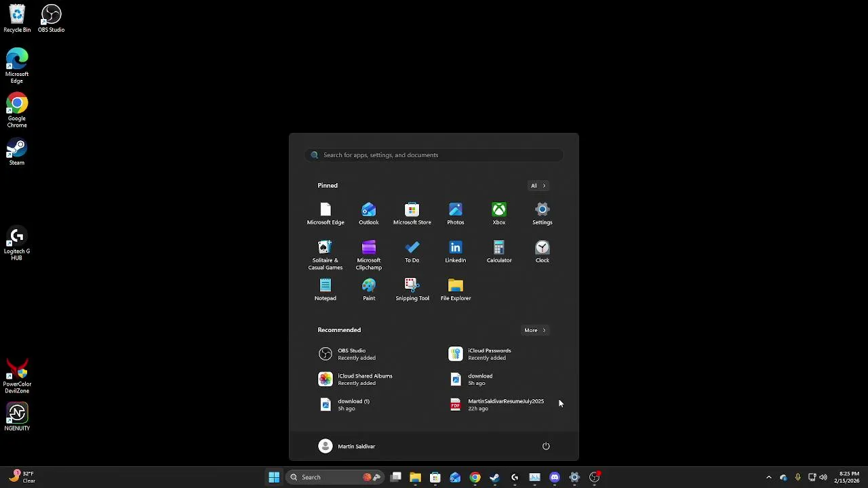Open Task View on the taskbar
Screen dimensions: 868x488
tap(396, 477)
